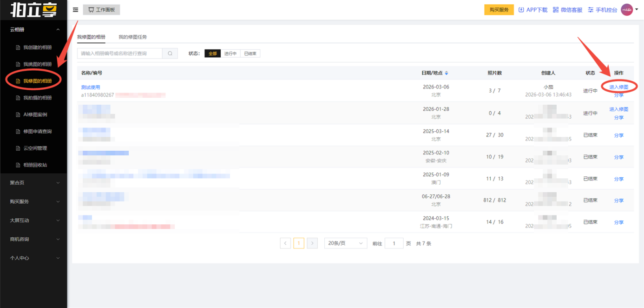Switch to 我的修图任务 tab
The height and width of the screenshot is (308, 644).
132,37
